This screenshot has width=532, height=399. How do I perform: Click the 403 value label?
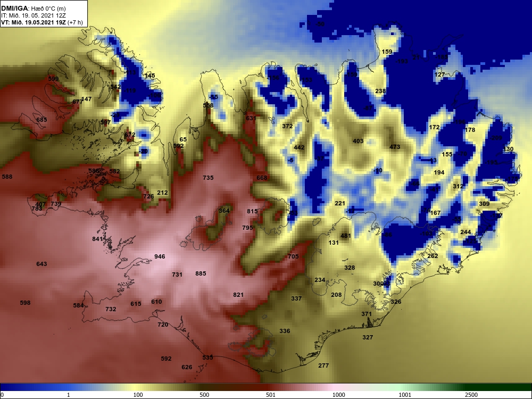point(358,141)
